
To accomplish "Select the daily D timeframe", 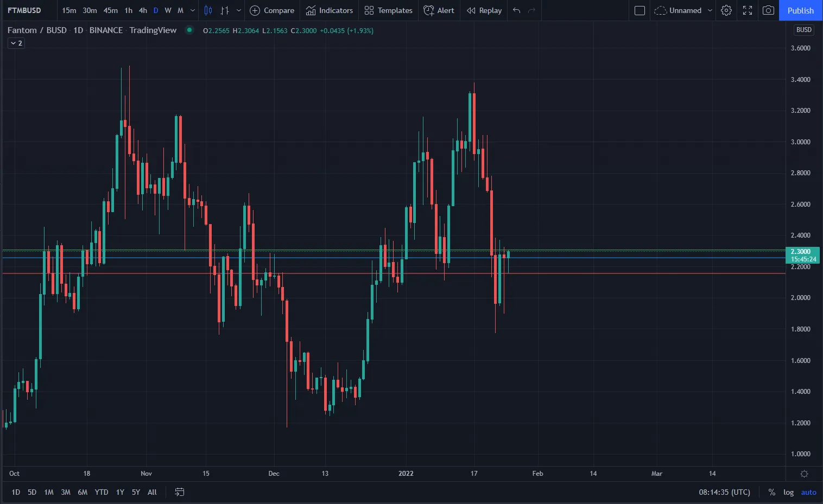I will (156, 10).
